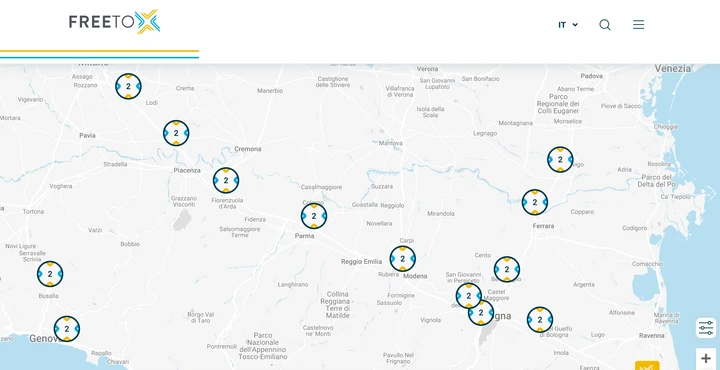Open the hamburger menu icon
The height and width of the screenshot is (370, 720).
[638, 25]
